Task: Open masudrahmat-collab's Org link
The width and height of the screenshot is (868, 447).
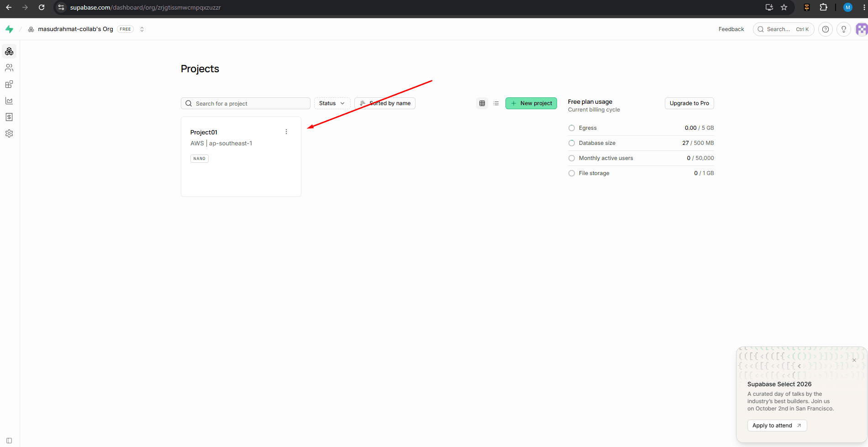Action: [x=75, y=29]
